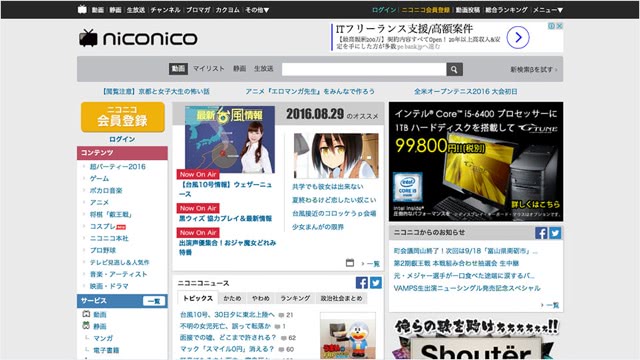Open 映画・ドラマ in contents list
Viewport: 640px width, 360px height.
click(109, 286)
